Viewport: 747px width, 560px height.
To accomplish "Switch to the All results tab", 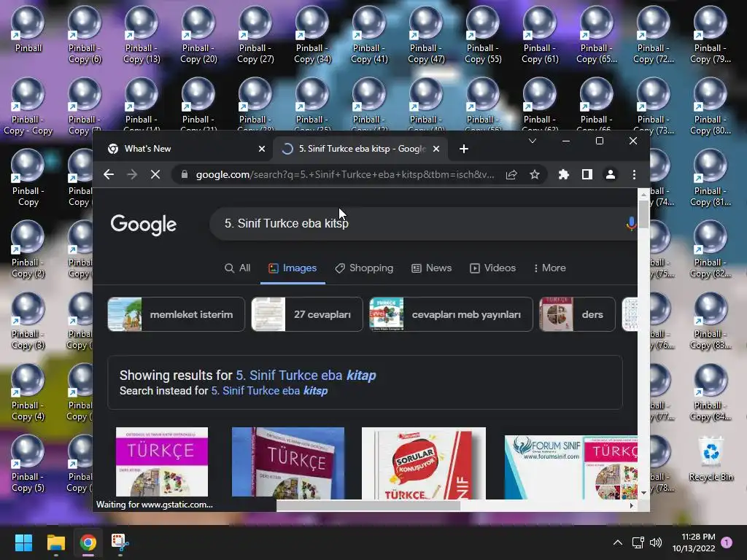I will pyautogui.click(x=237, y=268).
